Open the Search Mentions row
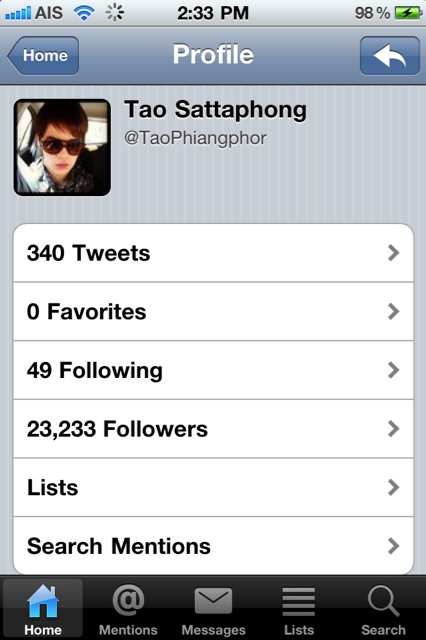The width and height of the screenshot is (426, 640). pos(213,546)
